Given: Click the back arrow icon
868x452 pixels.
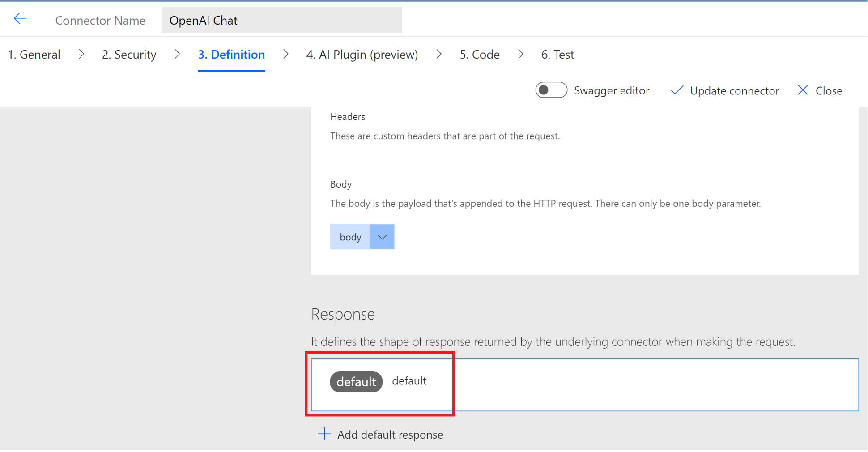Looking at the screenshot, I should pyautogui.click(x=20, y=19).
